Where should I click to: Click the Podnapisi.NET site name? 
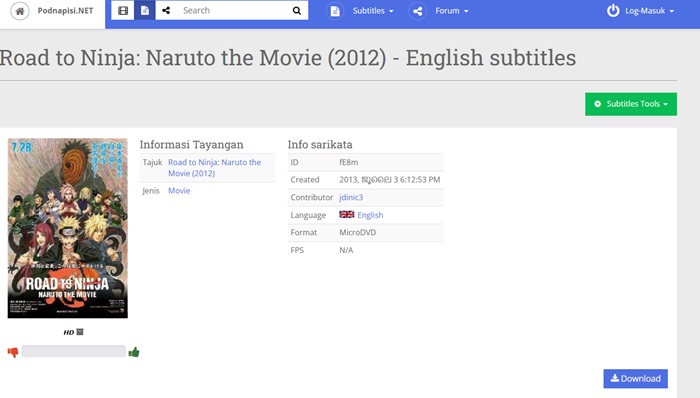coord(65,11)
